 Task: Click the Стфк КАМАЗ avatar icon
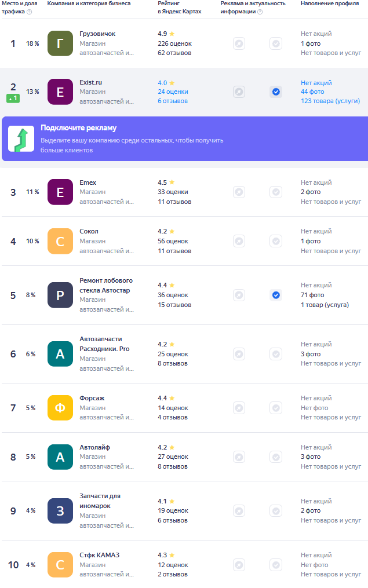60,565
